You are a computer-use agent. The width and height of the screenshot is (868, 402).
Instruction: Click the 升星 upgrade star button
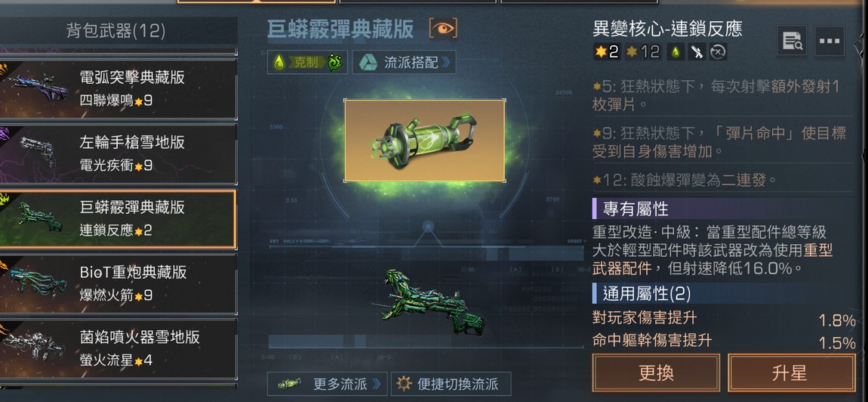point(792,373)
